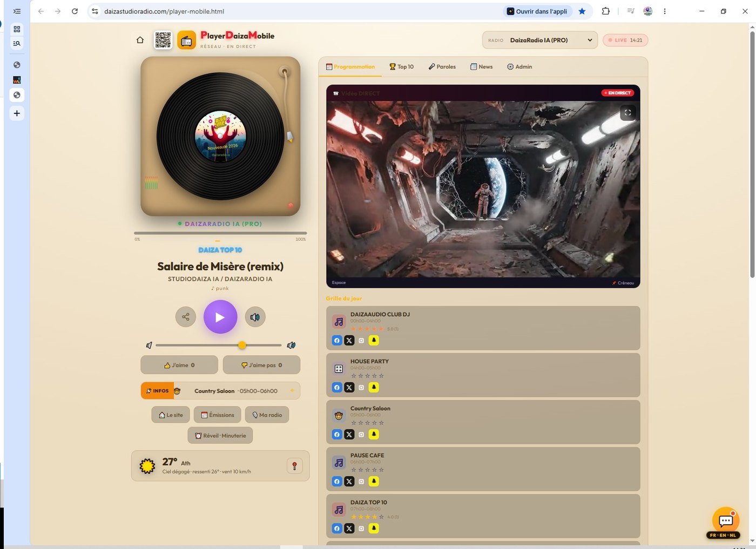The width and height of the screenshot is (756, 549).
Task: Open the QR code icon
Action: (x=163, y=40)
